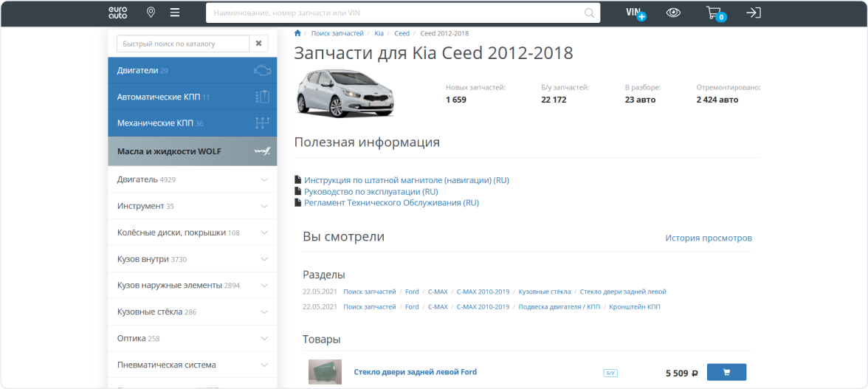The width and height of the screenshot is (868, 389).
Task: Open the VIN request icon
Action: [635, 13]
